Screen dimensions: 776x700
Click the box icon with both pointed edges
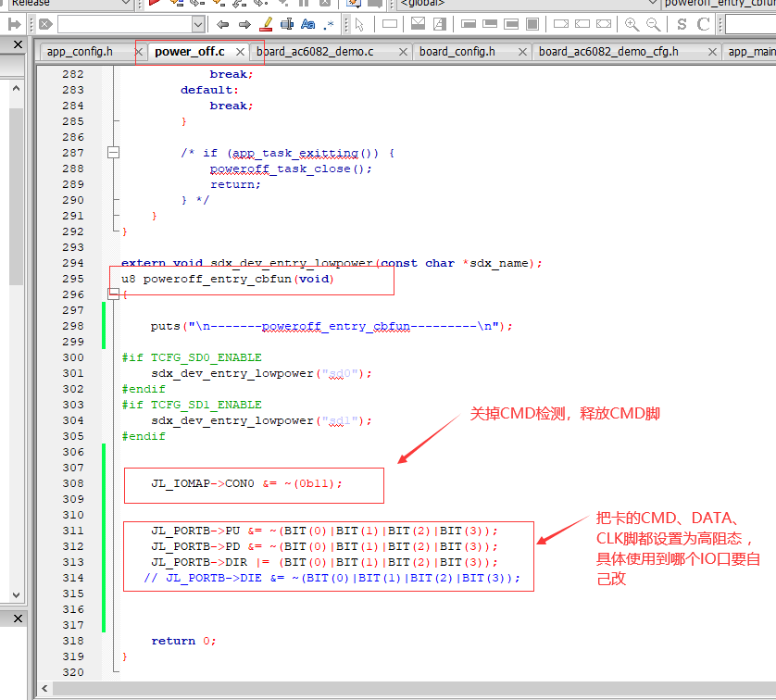coord(603,24)
